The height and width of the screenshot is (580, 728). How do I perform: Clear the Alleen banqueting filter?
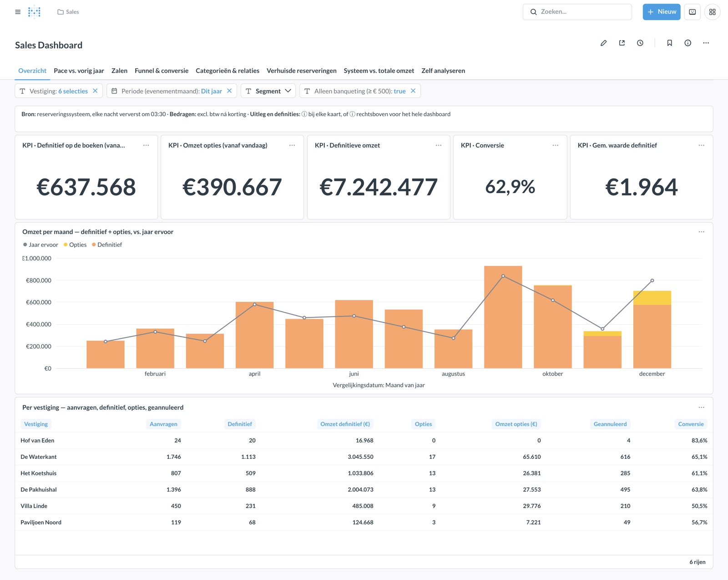coord(413,91)
